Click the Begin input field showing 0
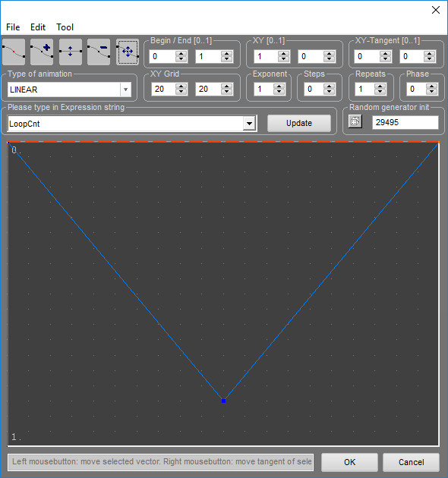The height and width of the screenshot is (478, 448). coord(162,56)
